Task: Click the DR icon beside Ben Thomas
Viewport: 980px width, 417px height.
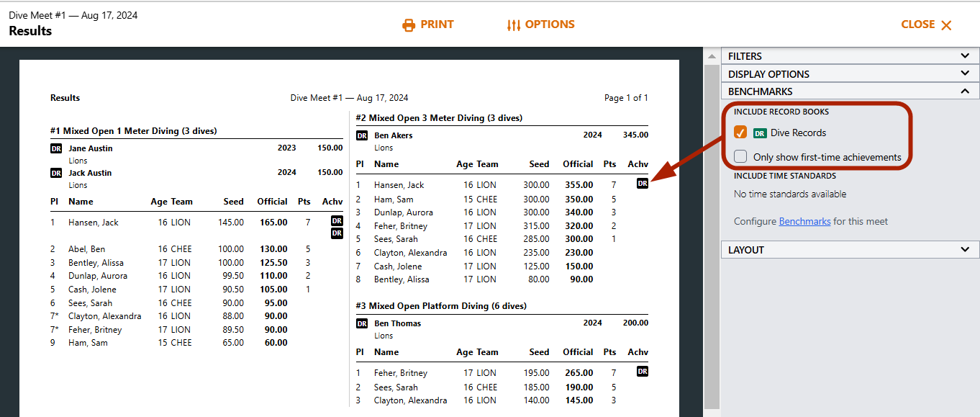Action: [x=361, y=323]
